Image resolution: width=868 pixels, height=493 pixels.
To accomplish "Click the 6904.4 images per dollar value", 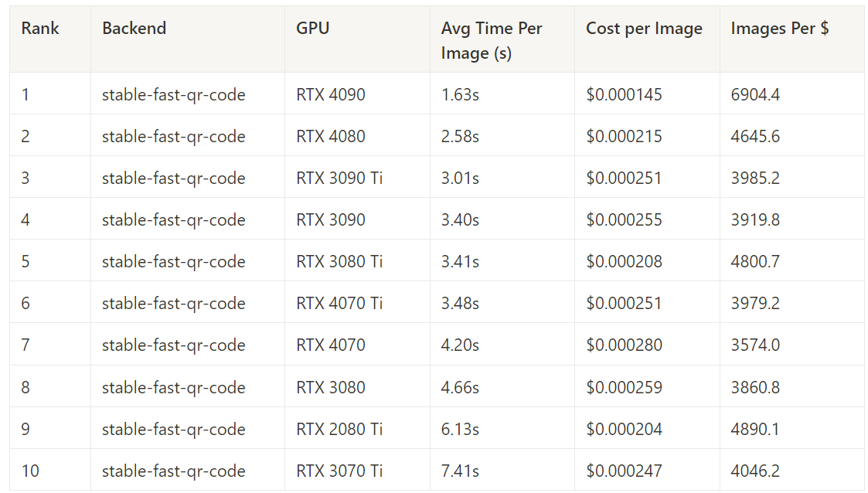I will click(x=755, y=94).
